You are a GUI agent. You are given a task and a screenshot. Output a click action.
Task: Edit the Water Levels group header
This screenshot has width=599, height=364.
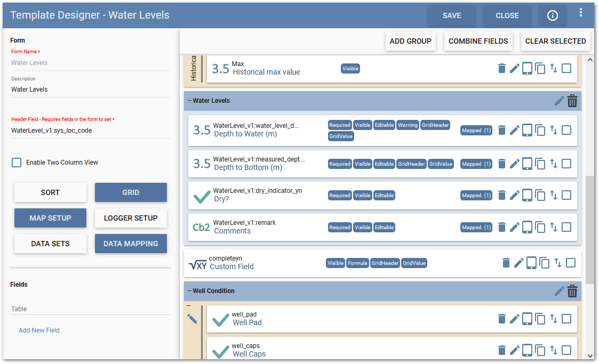click(x=560, y=101)
